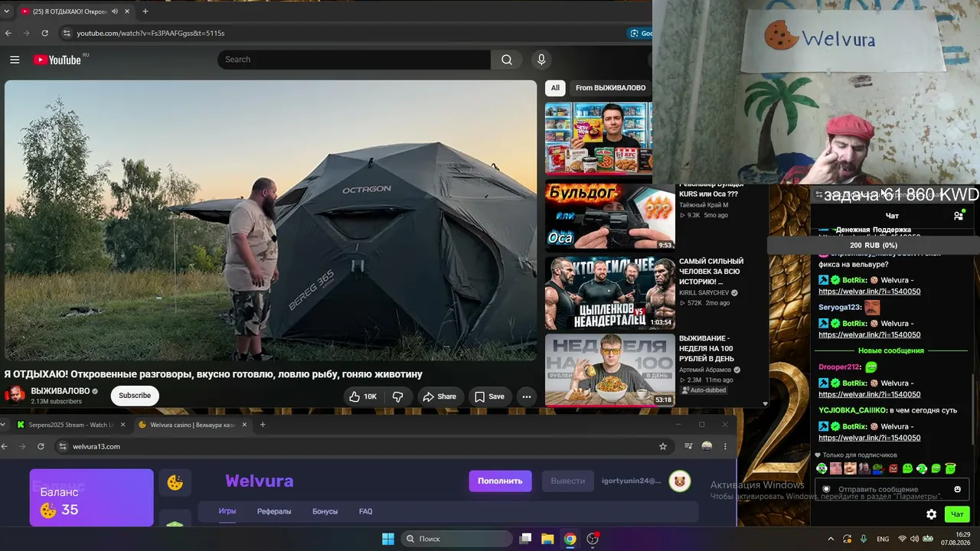Close the Serpens2025 Stream tab

point(122,425)
